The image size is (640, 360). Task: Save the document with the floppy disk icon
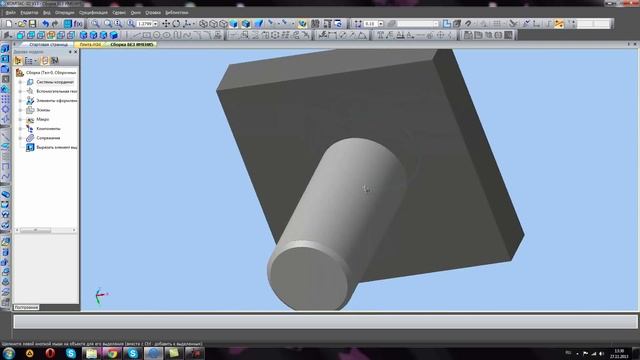(32, 24)
